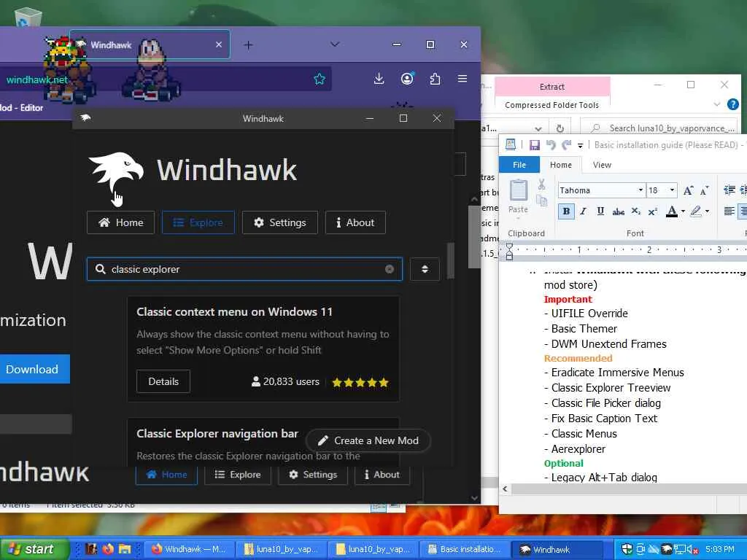The height and width of the screenshot is (560, 747).
Task: Bookmark this page with the star icon
Action: 320,79
